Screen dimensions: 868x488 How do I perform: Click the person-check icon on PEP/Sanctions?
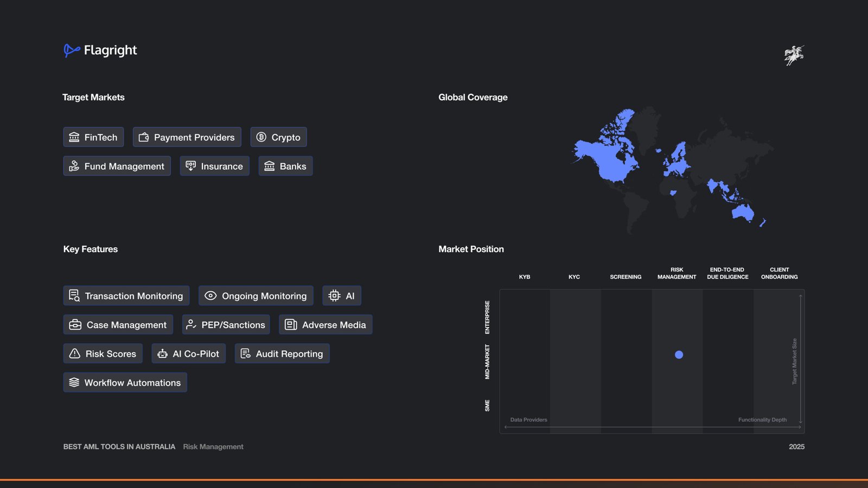point(191,325)
